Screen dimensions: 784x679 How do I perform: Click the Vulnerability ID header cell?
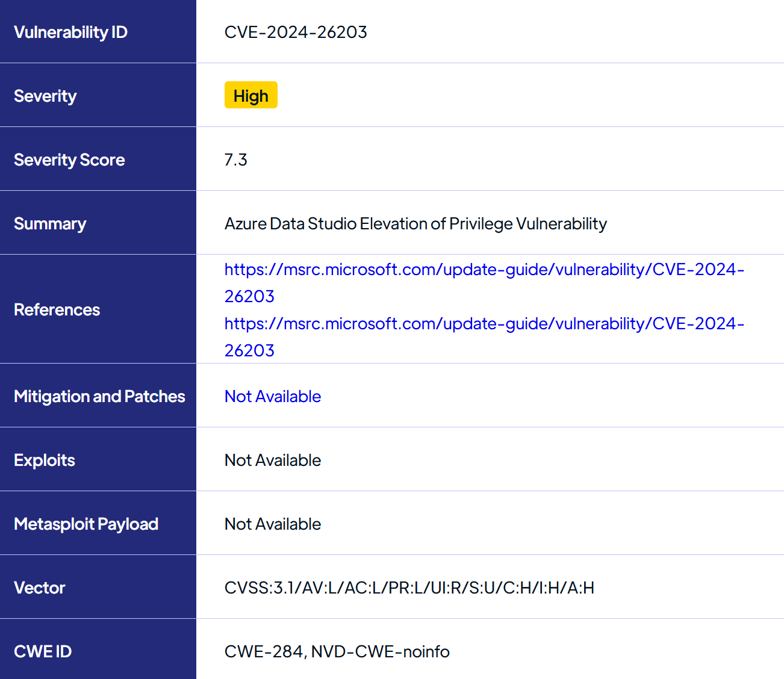[x=98, y=31]
